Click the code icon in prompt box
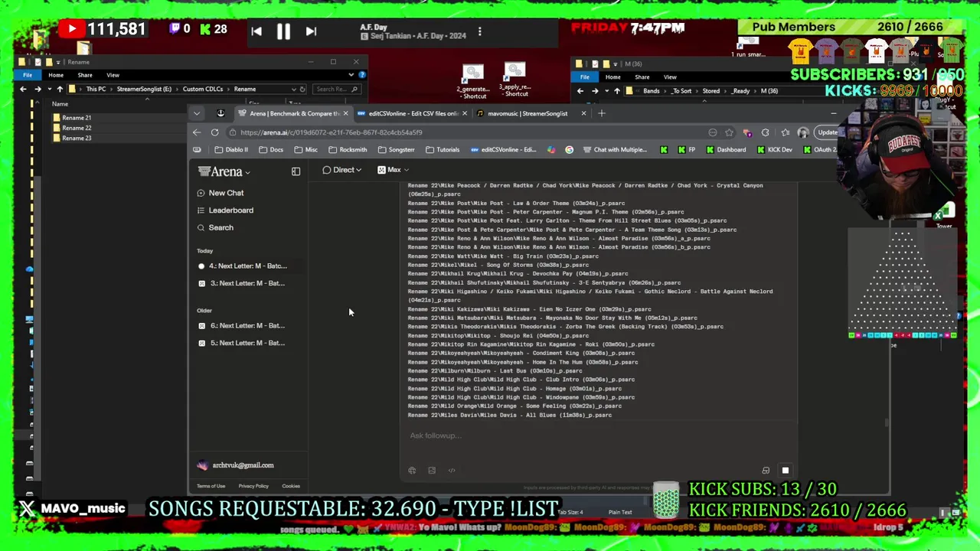This screenshot has height=551, width=980. [x=452, y=471]
